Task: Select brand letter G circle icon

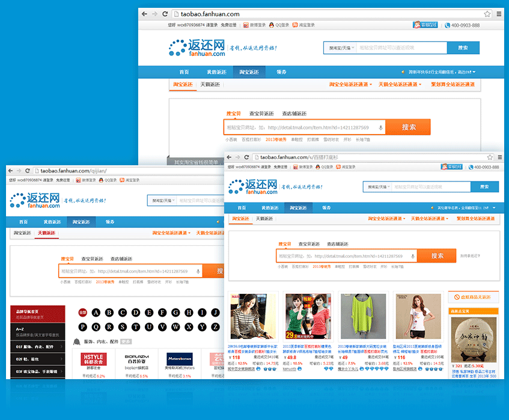Action: [175, 312]
